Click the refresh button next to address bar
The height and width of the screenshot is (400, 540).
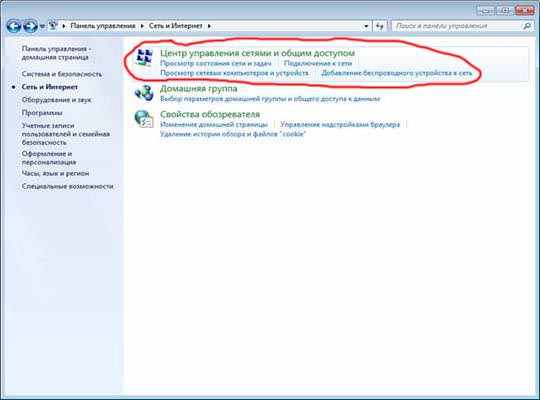380,26
